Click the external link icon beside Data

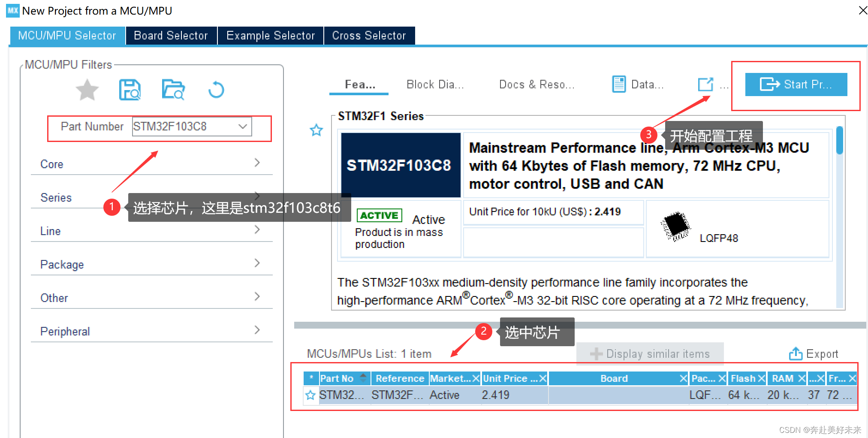(x=705, y=84)
